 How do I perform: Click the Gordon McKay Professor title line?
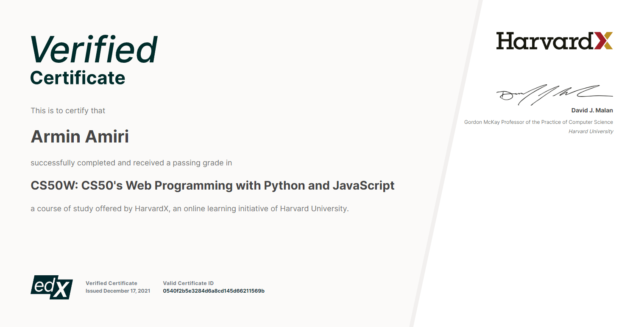[x=538, y=122]
